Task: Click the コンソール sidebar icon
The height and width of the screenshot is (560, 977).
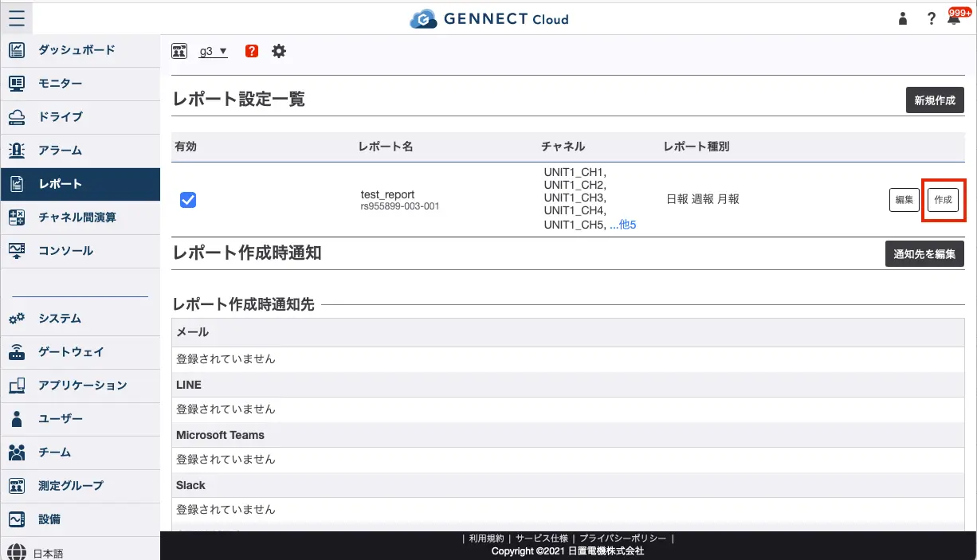Action: [17, 251]
